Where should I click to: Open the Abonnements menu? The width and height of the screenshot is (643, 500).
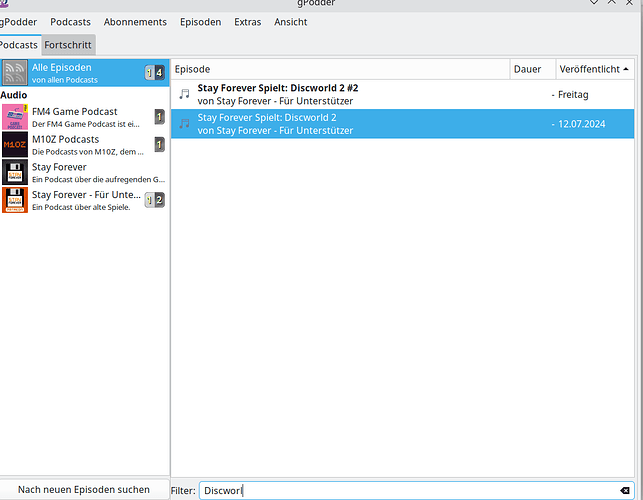pyautogui.click(x=135, y=22)
